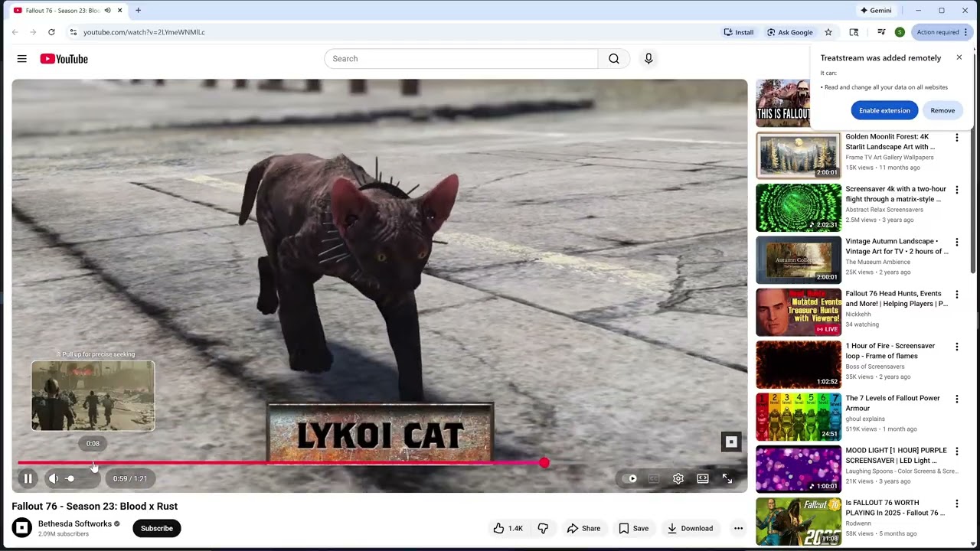The width and height of the screenshot is (980, 551).
Task: Click the Ask Google button
Action: pyautogui.click(x=789, y=32)
